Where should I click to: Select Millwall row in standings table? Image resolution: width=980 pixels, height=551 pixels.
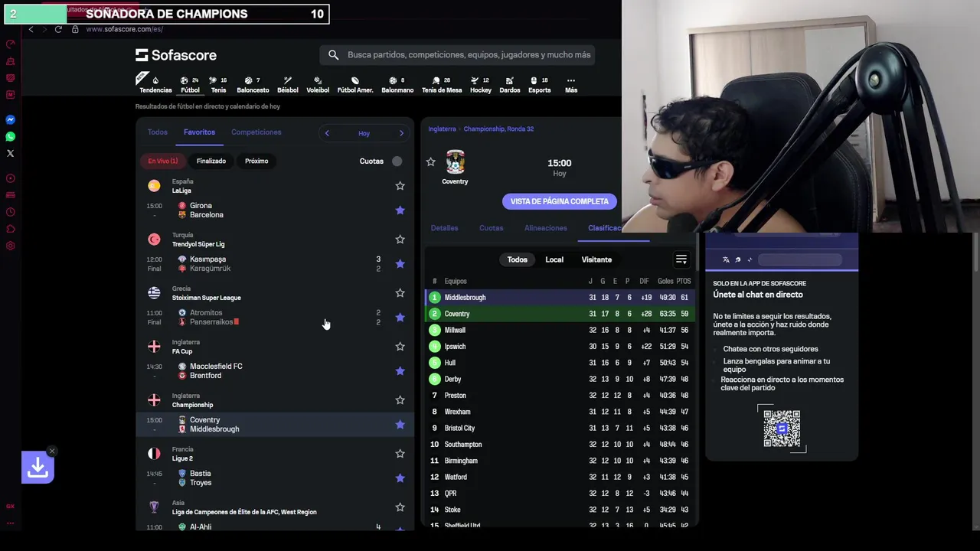coord(560,330)
